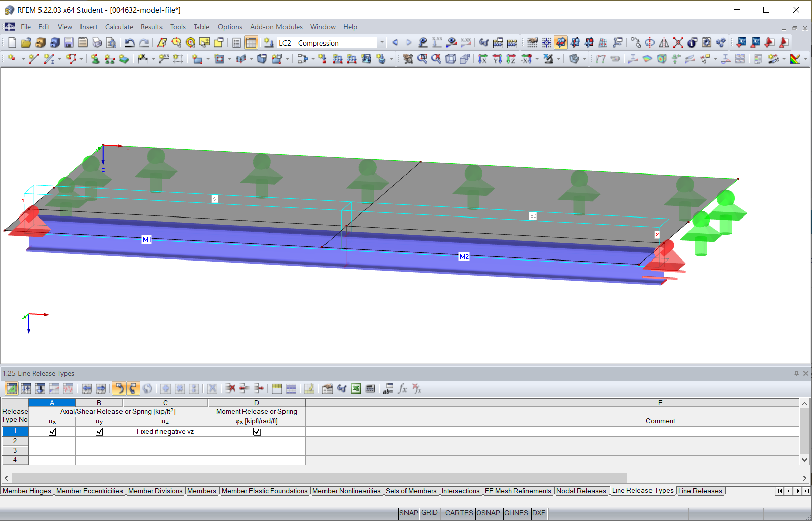The height and width of the screenshot is (521, 812).
Task: Open the print preview
Action: click(111, 43)
